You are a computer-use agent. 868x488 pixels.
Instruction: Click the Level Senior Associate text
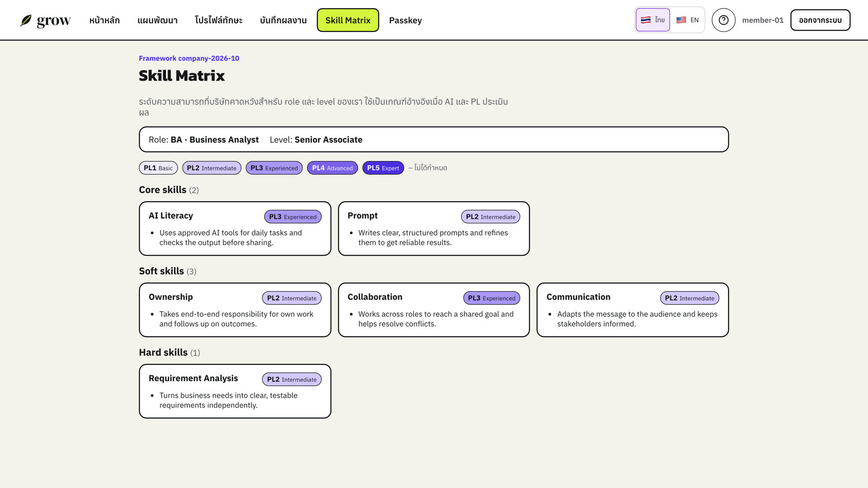pos(316,140)
